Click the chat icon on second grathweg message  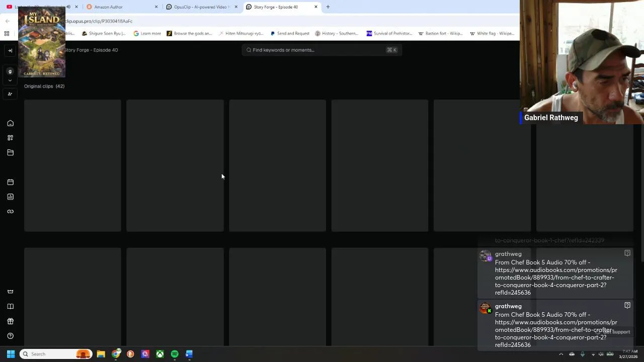pos(627,305)
